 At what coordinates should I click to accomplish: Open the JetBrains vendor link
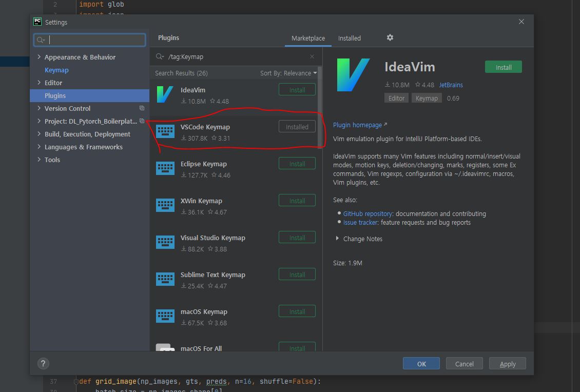[451, 85]
